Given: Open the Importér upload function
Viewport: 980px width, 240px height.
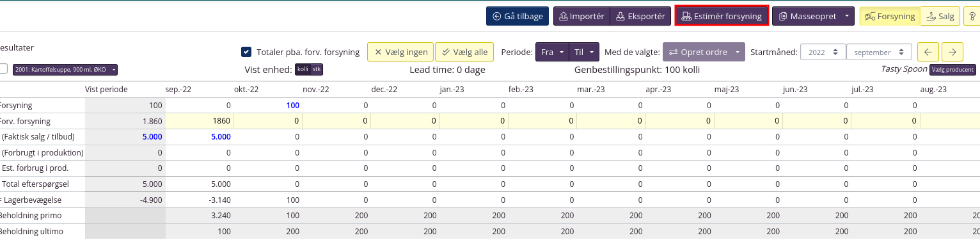Looking at the screenshot, I should tap(581, 16).
